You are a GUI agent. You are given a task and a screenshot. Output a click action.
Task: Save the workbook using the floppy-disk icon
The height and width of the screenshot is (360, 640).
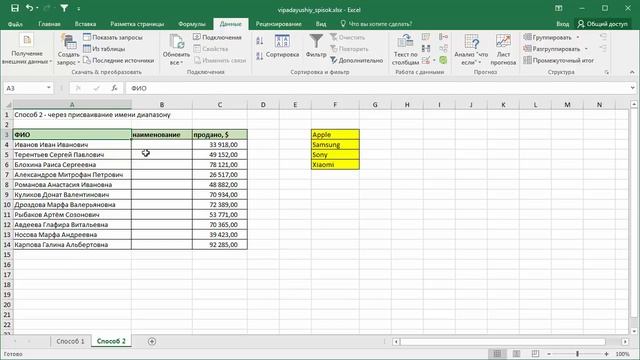pos(15,8)
